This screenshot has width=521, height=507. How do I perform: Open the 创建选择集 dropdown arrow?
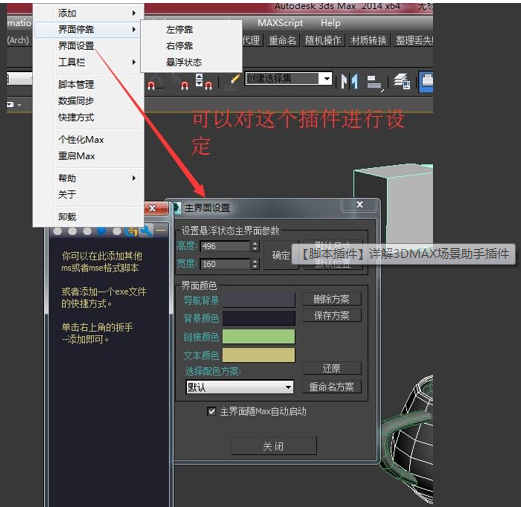pyautogui.click(x=327, y=79)
